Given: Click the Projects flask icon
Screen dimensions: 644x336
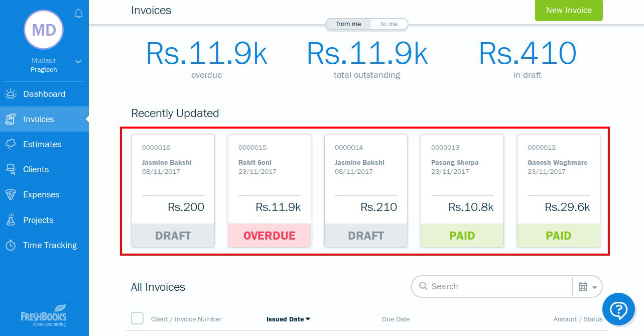Looking at the screenshot, I should (11, 220).
